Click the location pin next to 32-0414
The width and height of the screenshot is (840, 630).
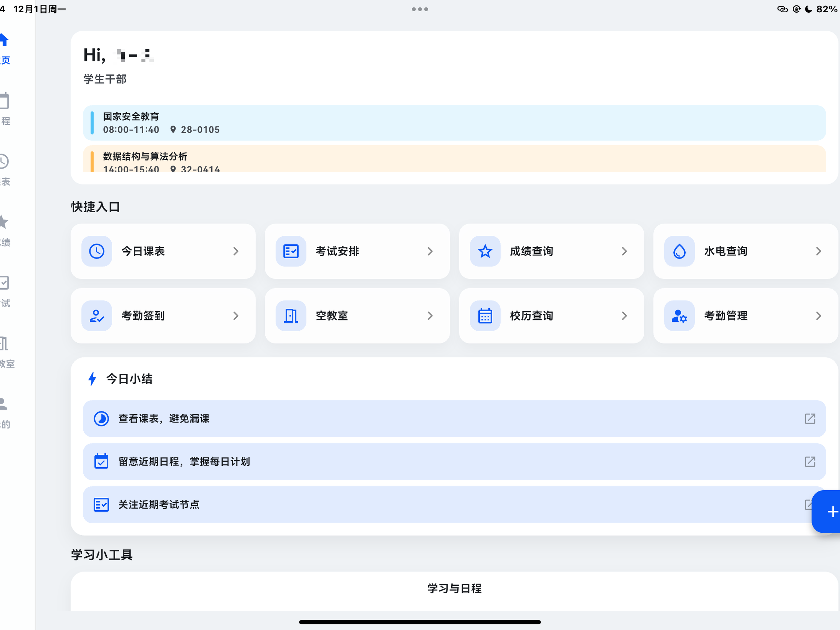(173, 169)
